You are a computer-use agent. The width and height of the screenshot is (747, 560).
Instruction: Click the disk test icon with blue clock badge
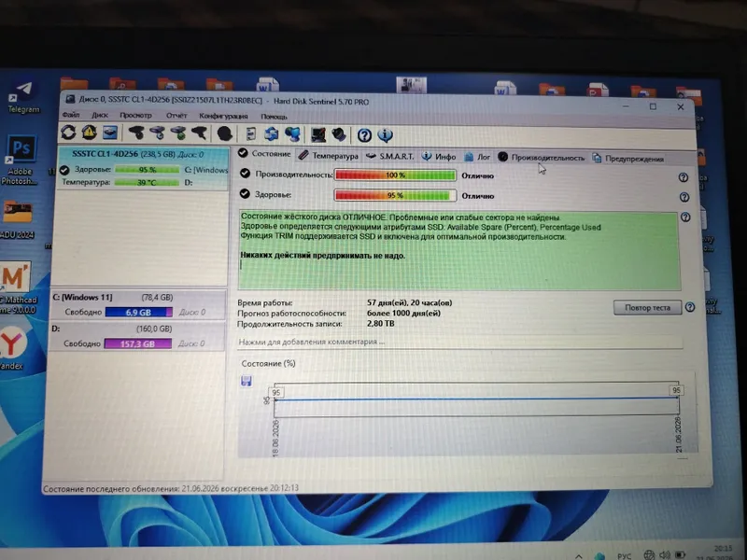point(157,133)
